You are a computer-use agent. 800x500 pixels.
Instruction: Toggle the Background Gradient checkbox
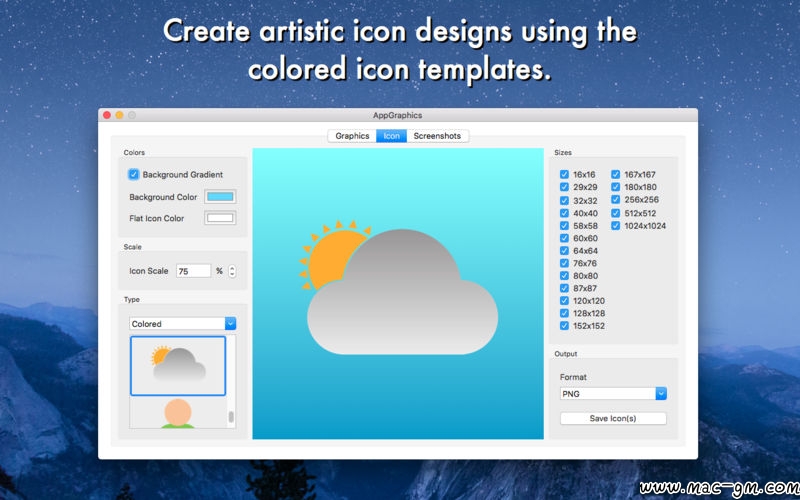pyautogui.click(x=134, y=174)
